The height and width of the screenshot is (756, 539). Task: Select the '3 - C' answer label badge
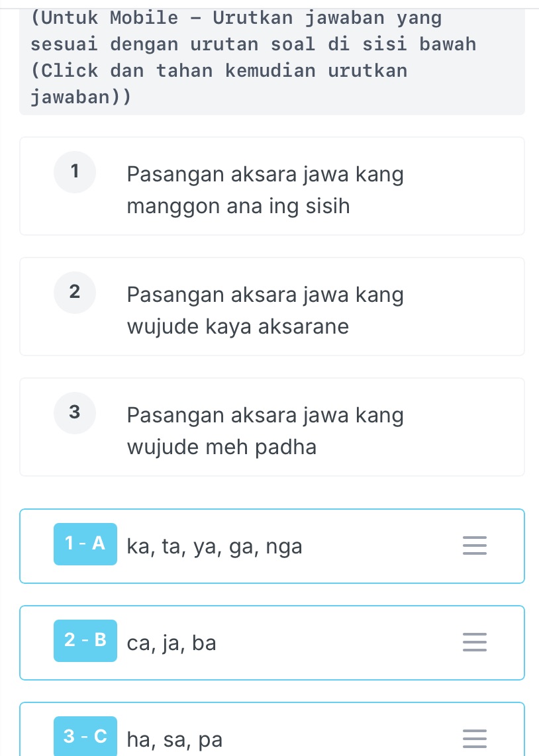coord(85,736)
